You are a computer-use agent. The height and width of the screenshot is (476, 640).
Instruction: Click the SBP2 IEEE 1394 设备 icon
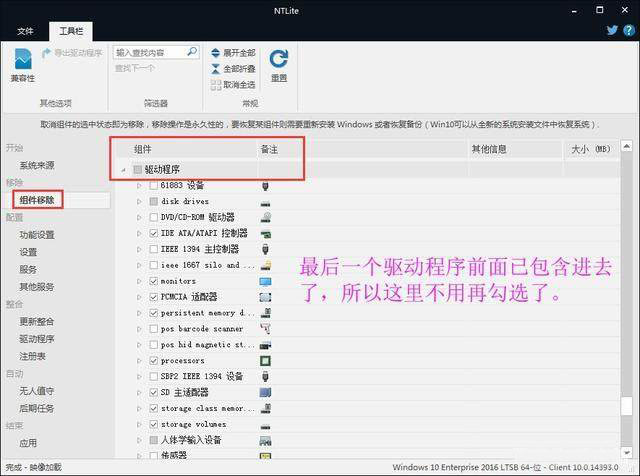[x=265, y=376]
